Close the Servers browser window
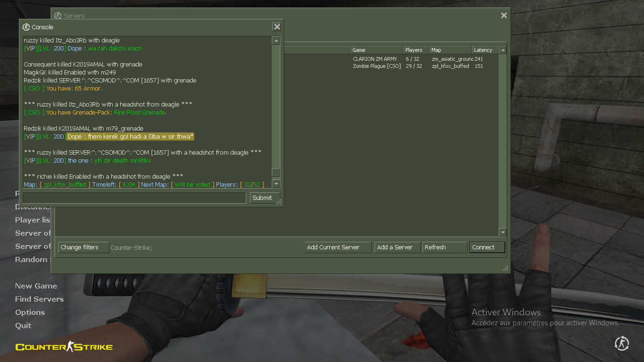 coord(504,16)
